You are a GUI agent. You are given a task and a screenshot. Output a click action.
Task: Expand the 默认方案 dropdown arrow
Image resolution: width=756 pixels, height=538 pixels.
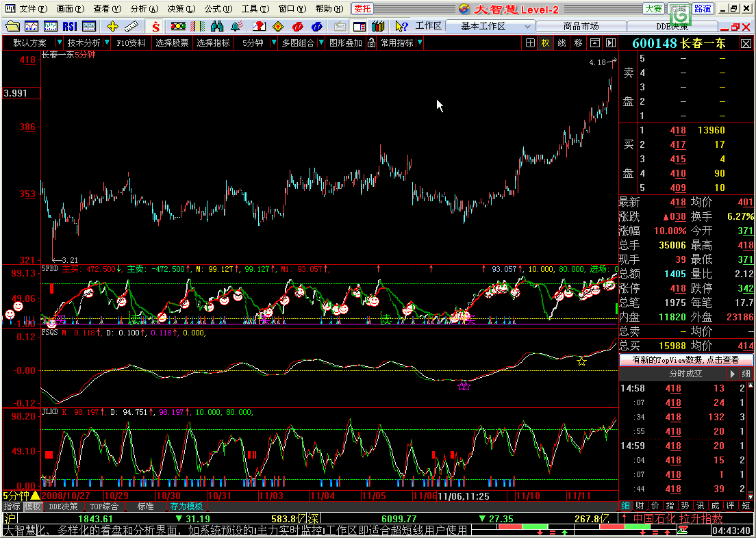[x=60, y=43]
